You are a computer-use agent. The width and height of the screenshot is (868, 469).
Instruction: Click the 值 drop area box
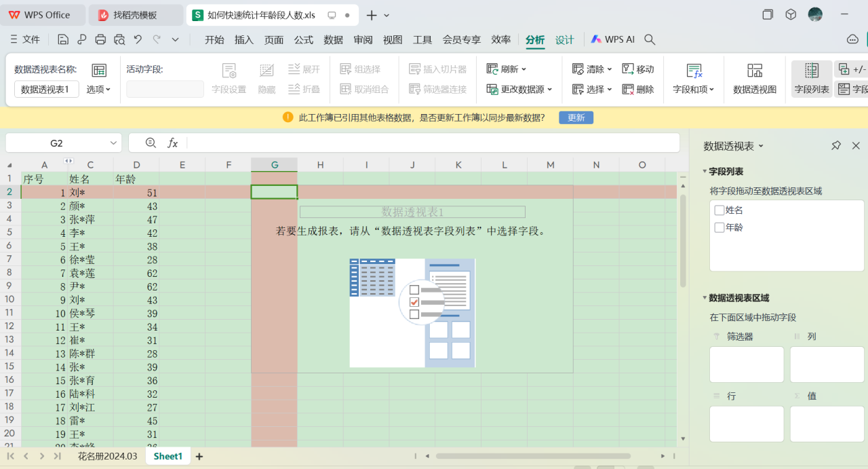pos(827,424)
